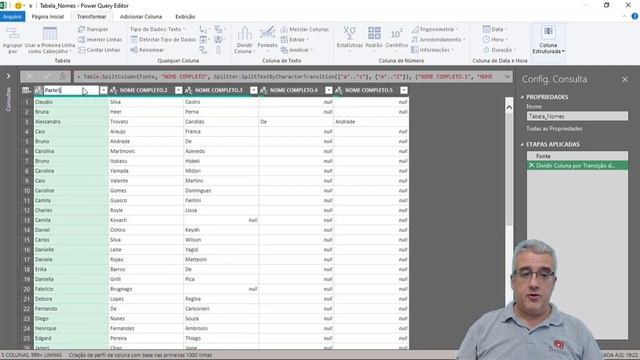Click the table corner menu icon
The image size is (640, 360).
27,90
